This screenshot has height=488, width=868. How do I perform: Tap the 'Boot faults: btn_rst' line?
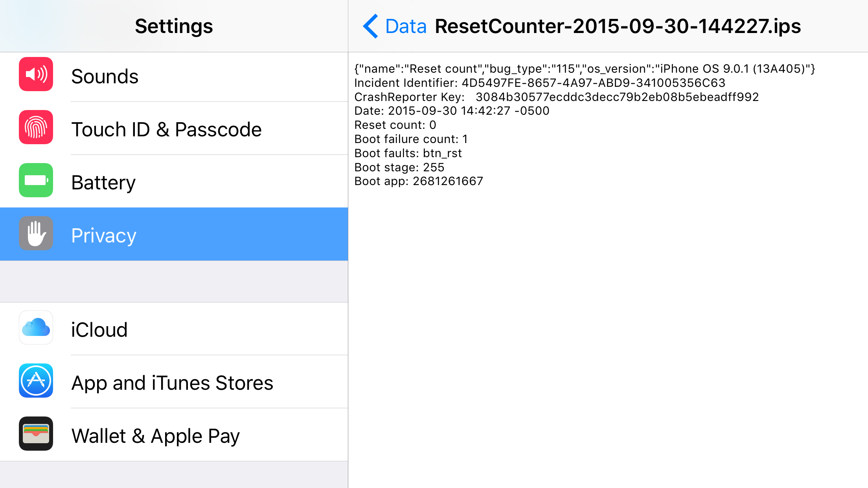pos(408,153)
